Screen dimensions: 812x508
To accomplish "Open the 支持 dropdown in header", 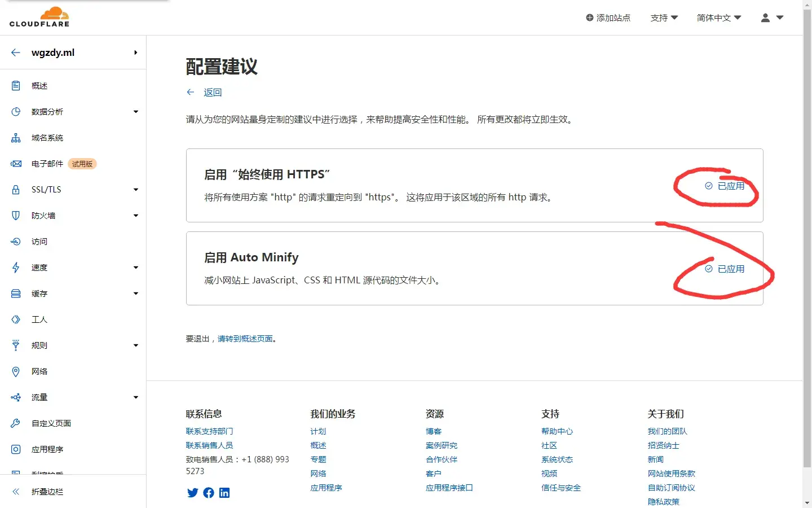I will pos(664,17).
